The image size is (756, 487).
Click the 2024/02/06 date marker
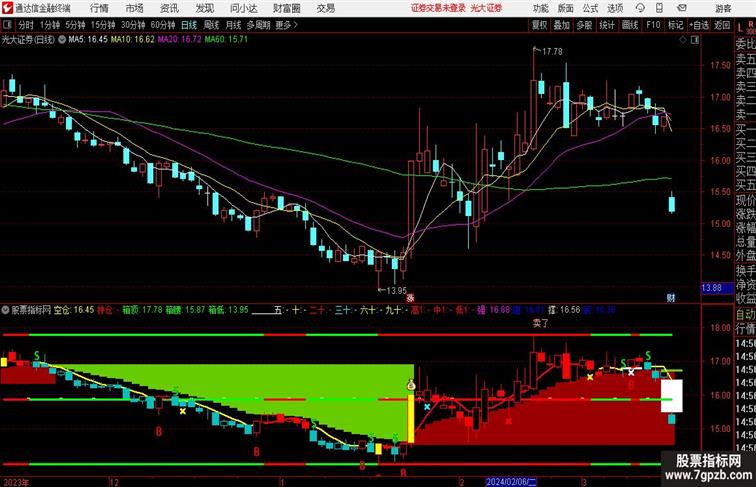tap(511, 482)
